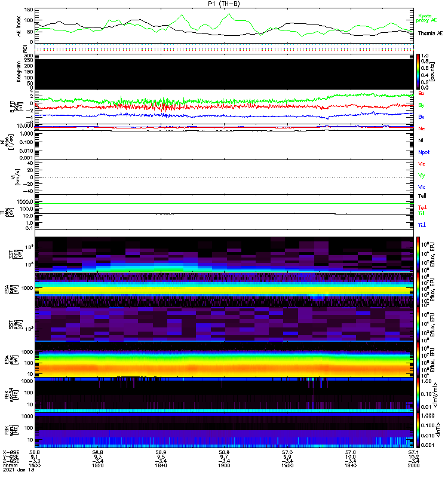448x478 pixels.
Task: Click the ESA electrons spectrogram panel
Action: (x=224, y=360)
